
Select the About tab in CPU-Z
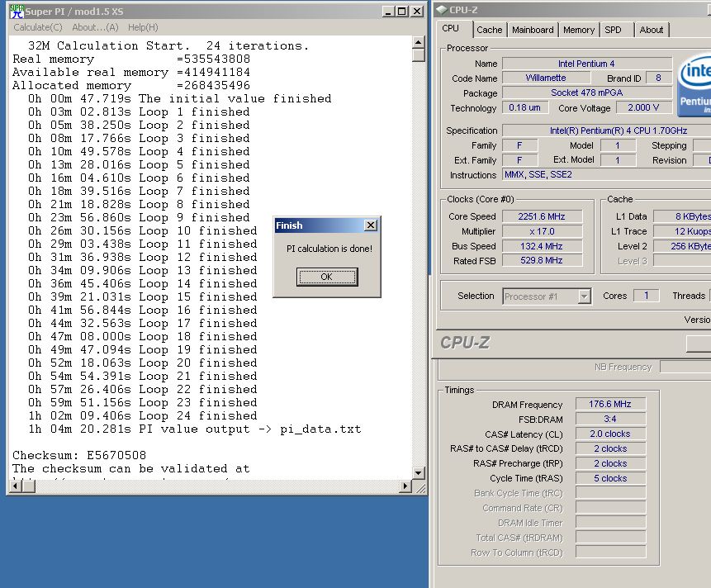point(652,30)
